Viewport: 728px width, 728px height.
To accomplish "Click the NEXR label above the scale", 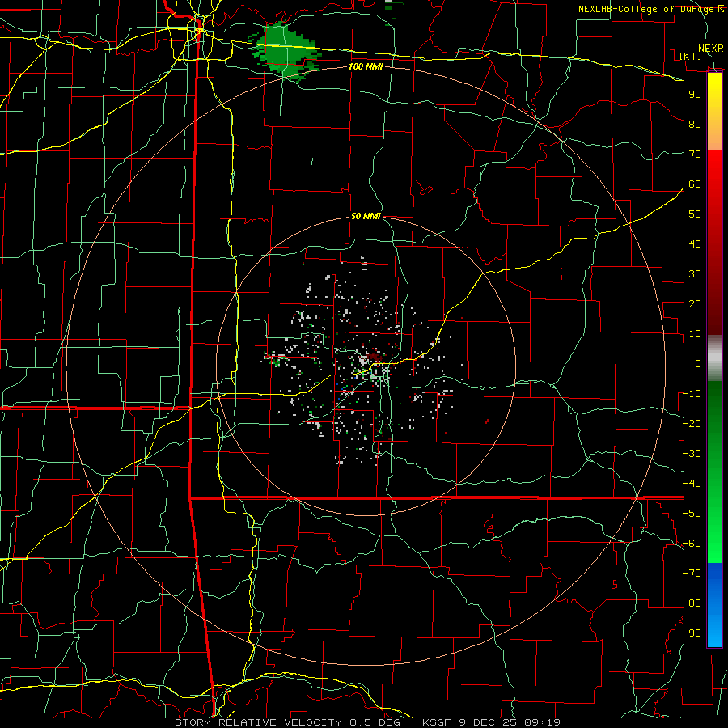I will pyautogui.click(x=711, y=49).
